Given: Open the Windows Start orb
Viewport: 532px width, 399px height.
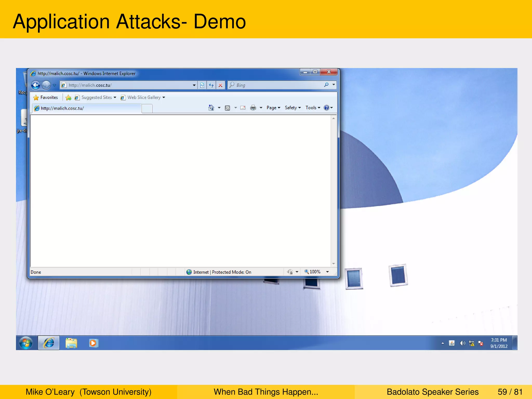Looking at the screenshot, I should 26,343.
